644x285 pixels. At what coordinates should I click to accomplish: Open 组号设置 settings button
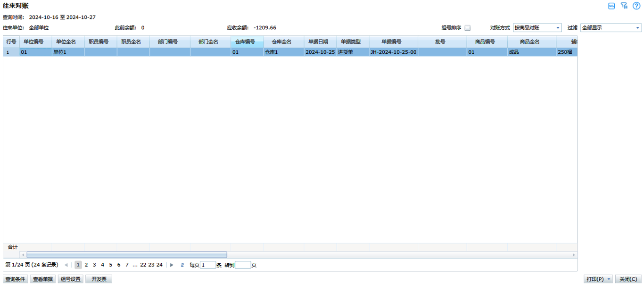[x=71, y=279]
